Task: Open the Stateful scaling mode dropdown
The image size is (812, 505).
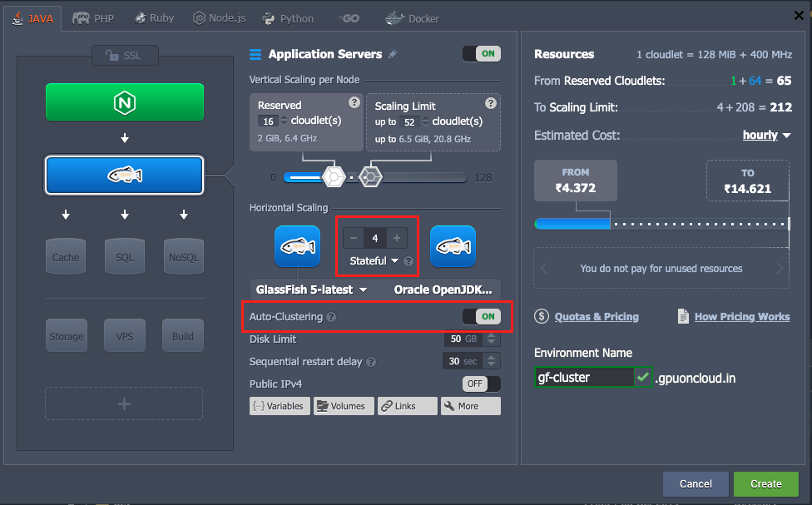Action: tap(374, 260)
